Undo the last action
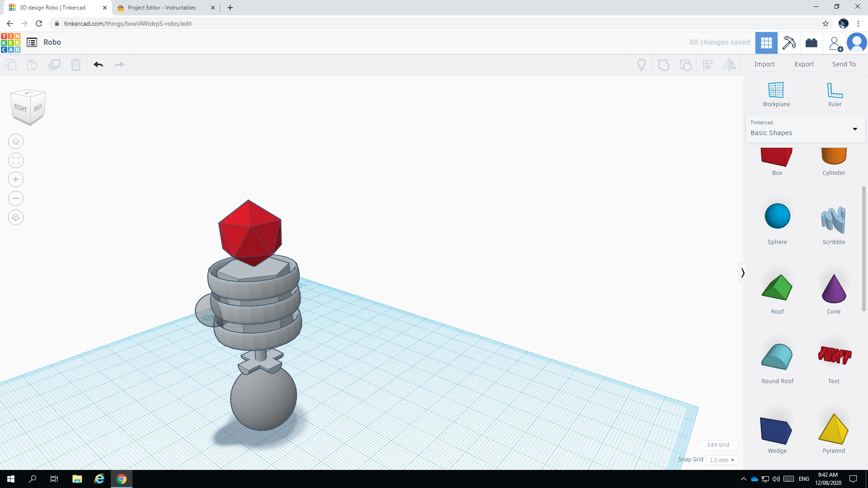This screenshot has height=488, width=868. click(x=99, y=65)
